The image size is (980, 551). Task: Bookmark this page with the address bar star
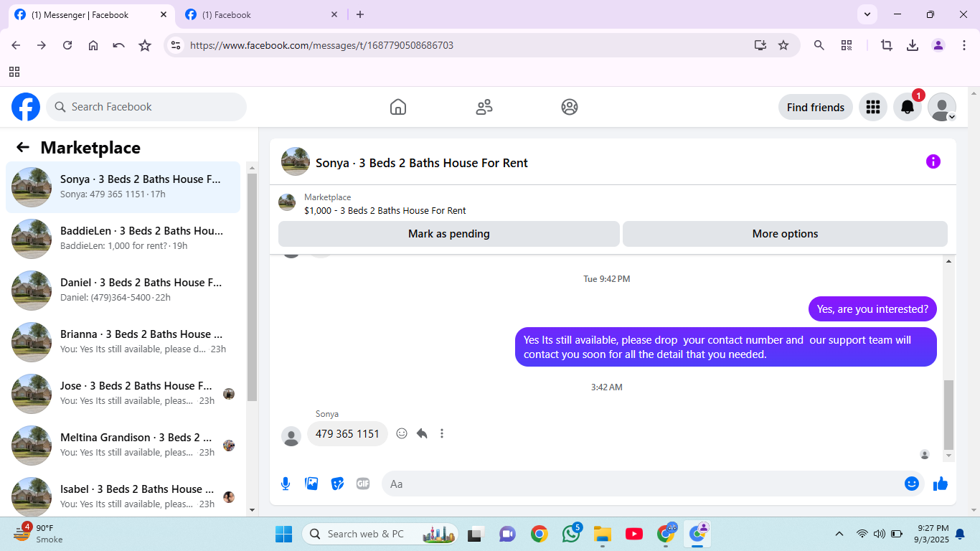click(x=783, y=45)
